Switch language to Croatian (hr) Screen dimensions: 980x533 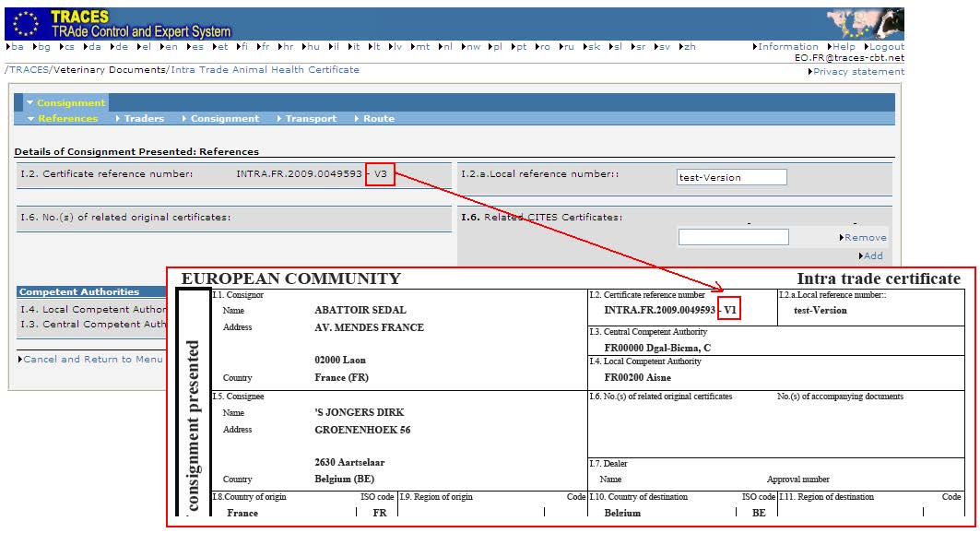286,47
